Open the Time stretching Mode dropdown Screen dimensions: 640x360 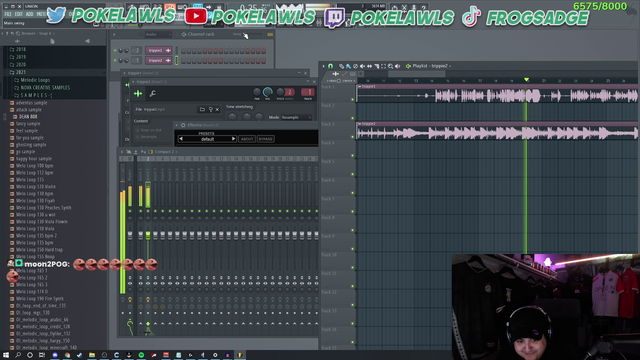coord(296,118)
